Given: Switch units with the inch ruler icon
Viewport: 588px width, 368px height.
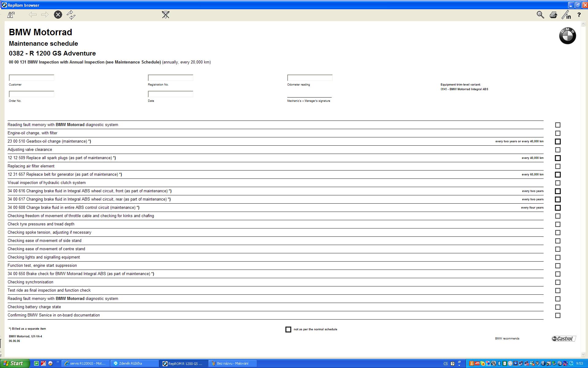Looking at the screenshot, I should click(x=566, y=15).
